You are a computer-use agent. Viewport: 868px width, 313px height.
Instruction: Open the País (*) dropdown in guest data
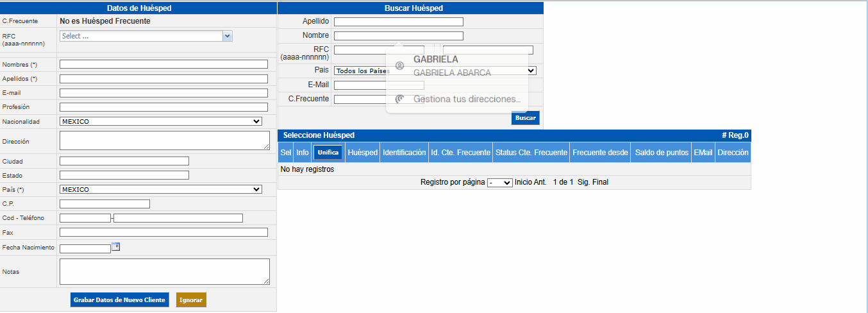(160, 189)
